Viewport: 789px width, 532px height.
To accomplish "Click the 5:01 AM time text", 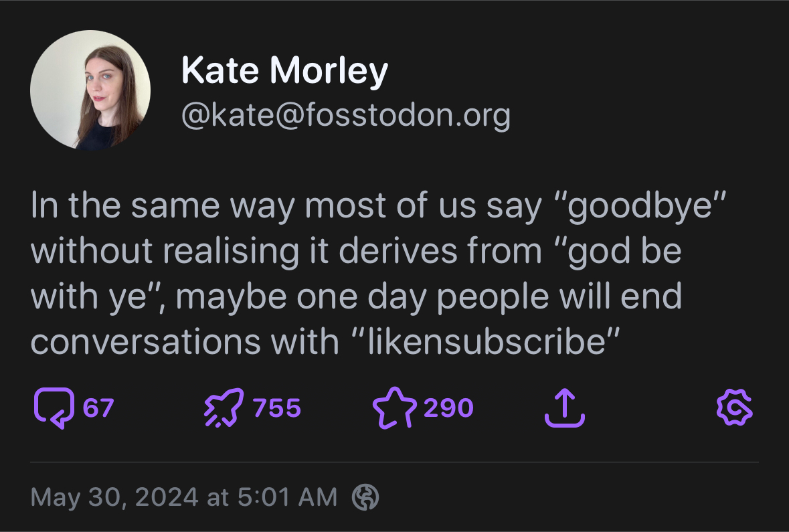I will (287, 497).
